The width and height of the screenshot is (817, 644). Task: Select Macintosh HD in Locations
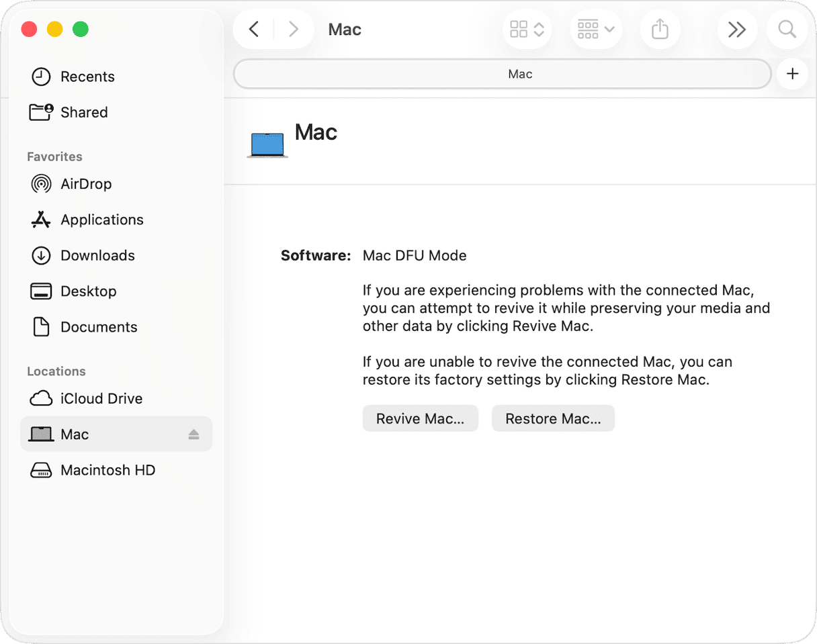pos(107,470)
